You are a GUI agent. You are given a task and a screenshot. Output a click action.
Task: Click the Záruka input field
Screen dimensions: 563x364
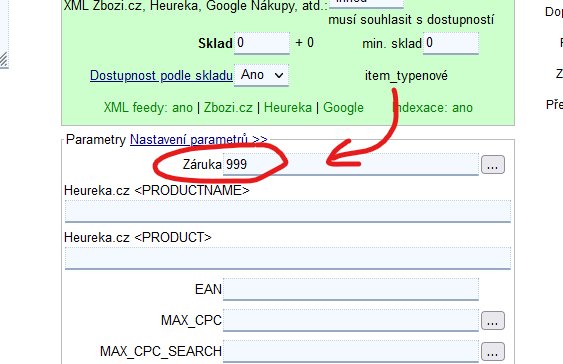tap(350, 164)
